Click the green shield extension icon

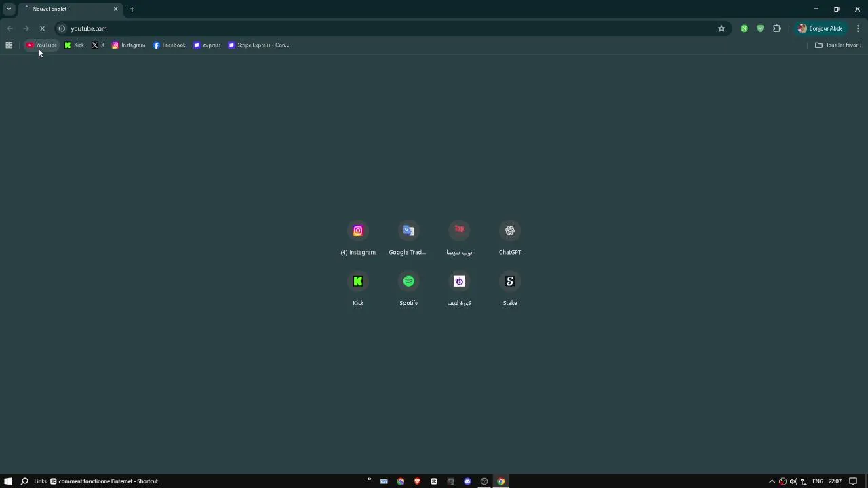coord(760,28)
